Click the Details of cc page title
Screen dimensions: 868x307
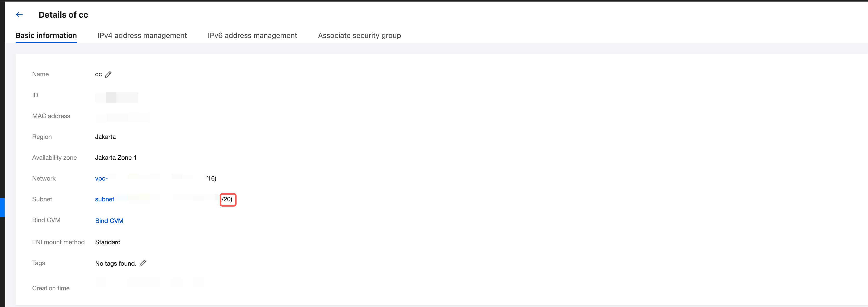(63, 15)
